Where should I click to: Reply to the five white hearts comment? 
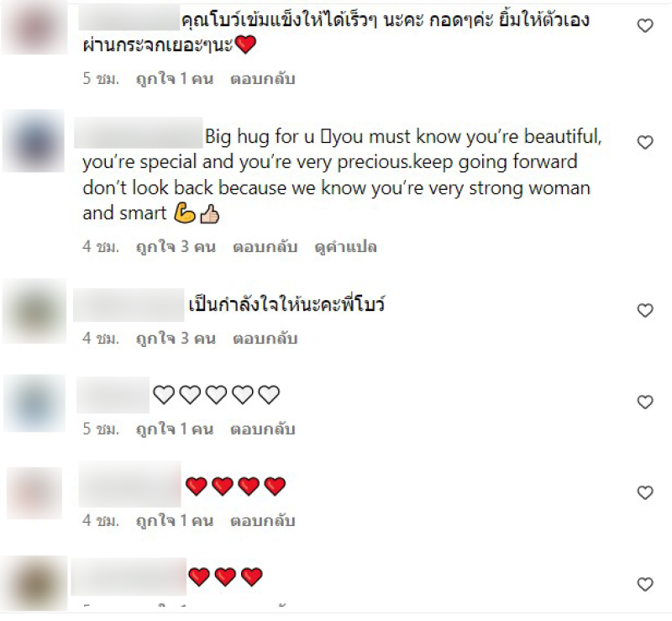point(263,429)
